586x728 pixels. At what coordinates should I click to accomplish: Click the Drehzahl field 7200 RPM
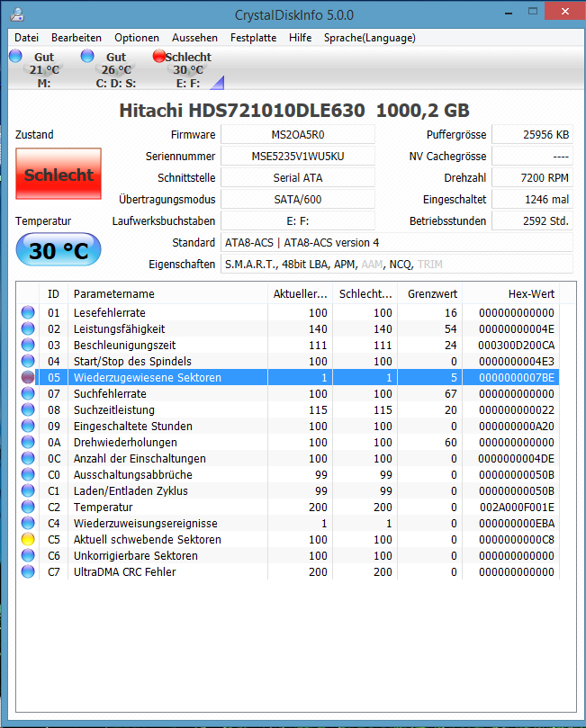[532, 178]
